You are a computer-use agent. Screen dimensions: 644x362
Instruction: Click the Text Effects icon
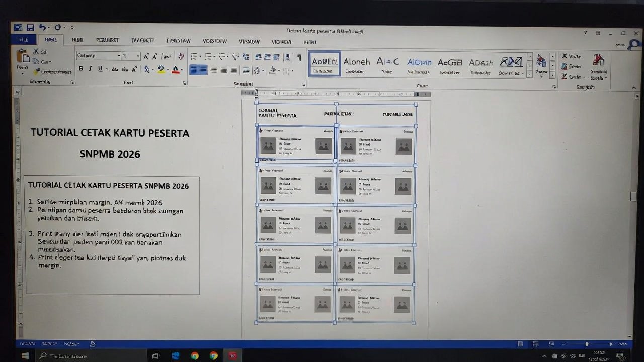point(146,70)
